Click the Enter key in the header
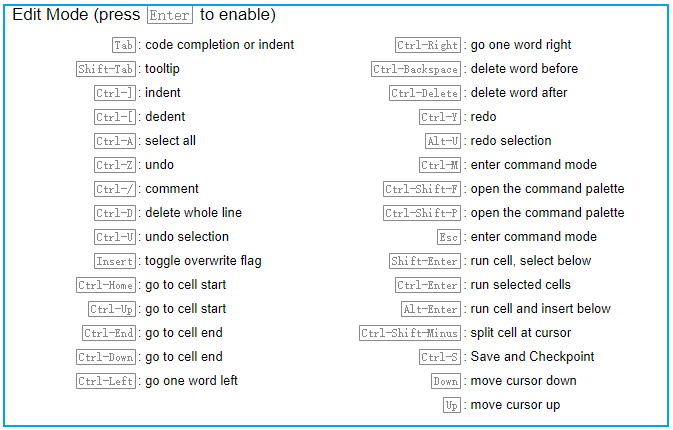 click(x=170, y=16)
